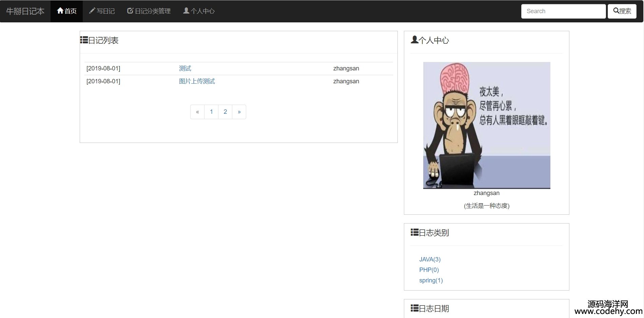Click the list icon beside 日志类别

point(414,232)
